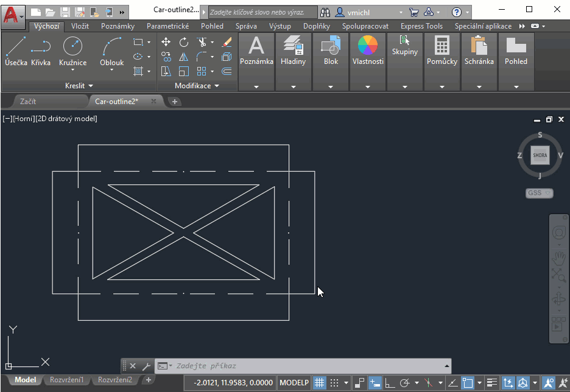The image size is (570, 392).
Task: Click the viewport controls [−] label
Action: coord(7,119)
